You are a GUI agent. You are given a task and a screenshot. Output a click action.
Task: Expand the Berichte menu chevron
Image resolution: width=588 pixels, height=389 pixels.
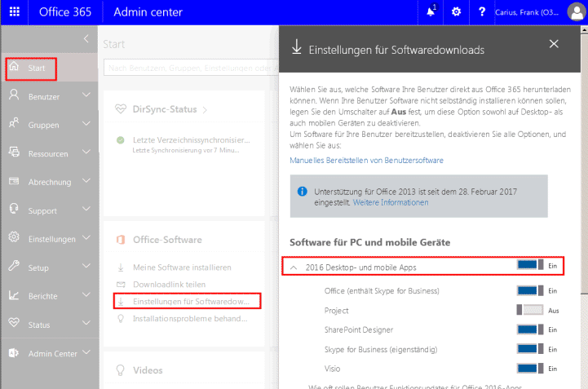(86, 294)
